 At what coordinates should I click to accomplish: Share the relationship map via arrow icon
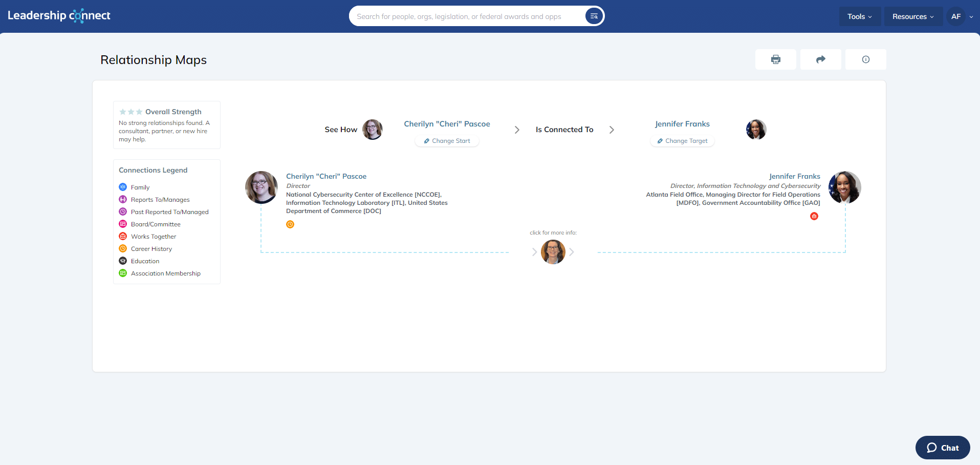click(x=821, y=59)
